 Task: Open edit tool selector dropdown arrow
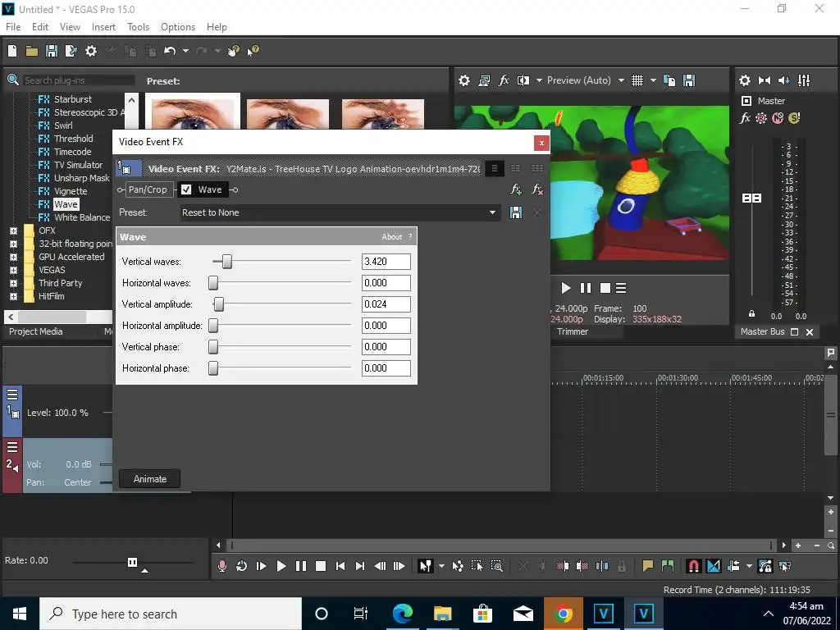[x=441, y=566]
